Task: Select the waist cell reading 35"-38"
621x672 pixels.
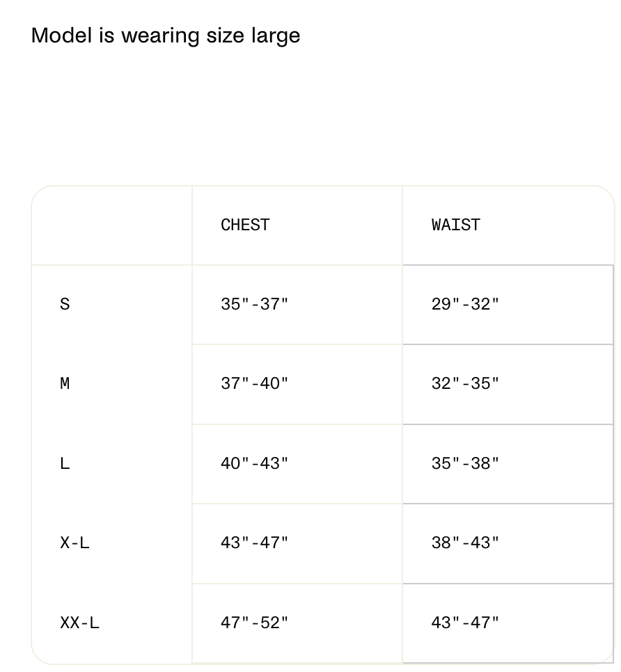Action: (x=508, y=464)
